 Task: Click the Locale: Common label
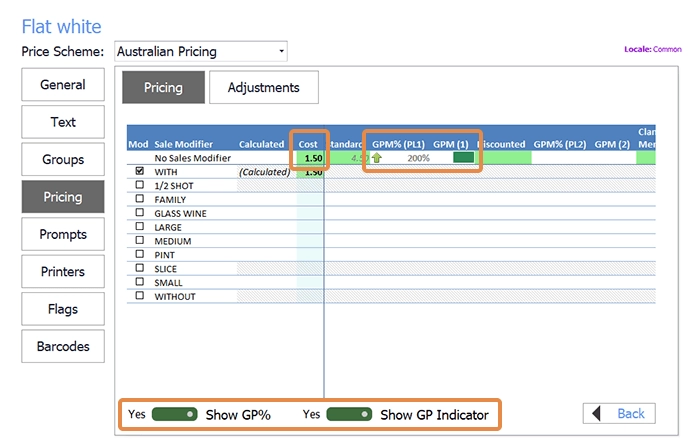[653, 49]
